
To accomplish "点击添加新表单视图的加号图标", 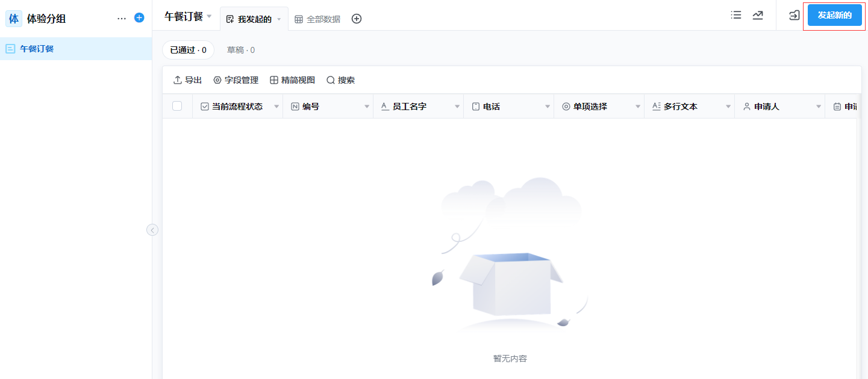I will pos(356,19).
